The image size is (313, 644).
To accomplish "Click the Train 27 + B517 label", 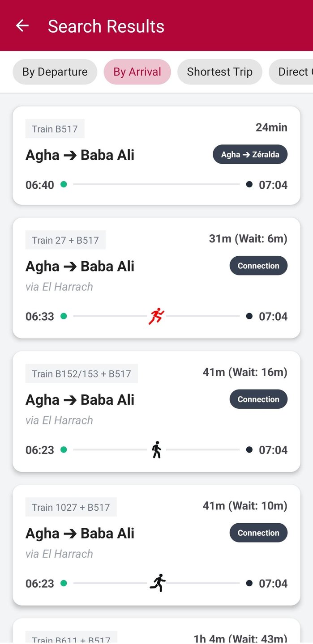I will pos(65,240).
